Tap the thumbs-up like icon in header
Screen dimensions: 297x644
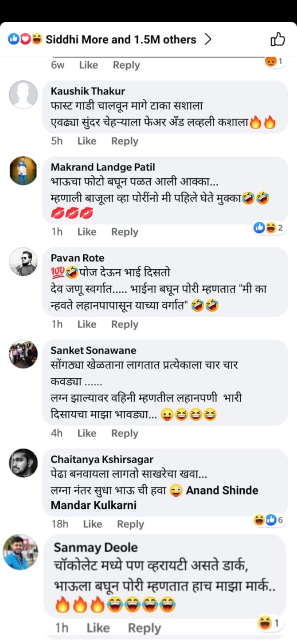coord(277,39)
